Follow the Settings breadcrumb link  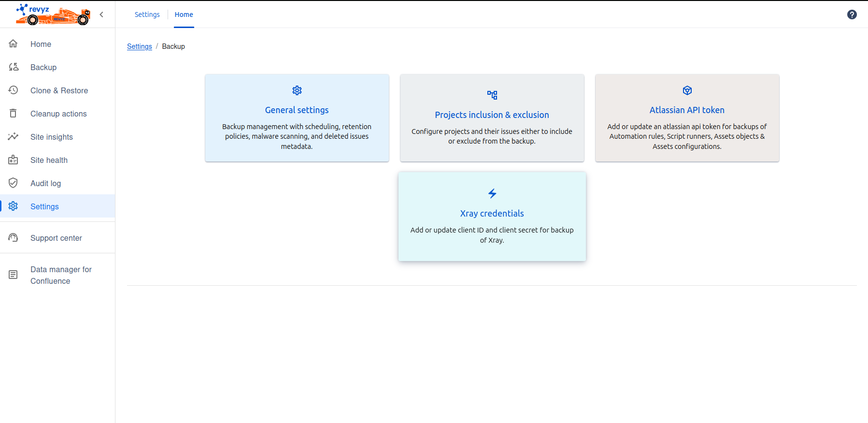point(139,46)
